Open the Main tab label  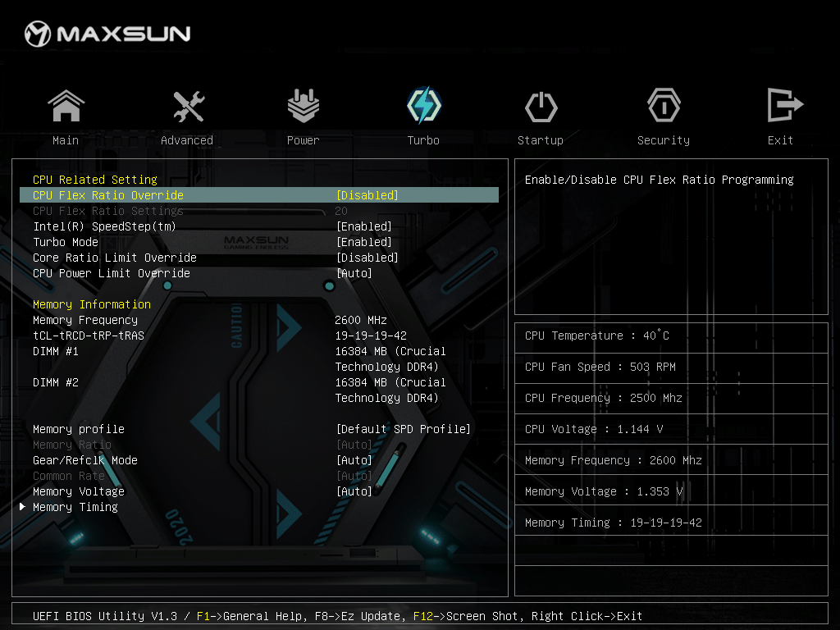click(66, 140)
